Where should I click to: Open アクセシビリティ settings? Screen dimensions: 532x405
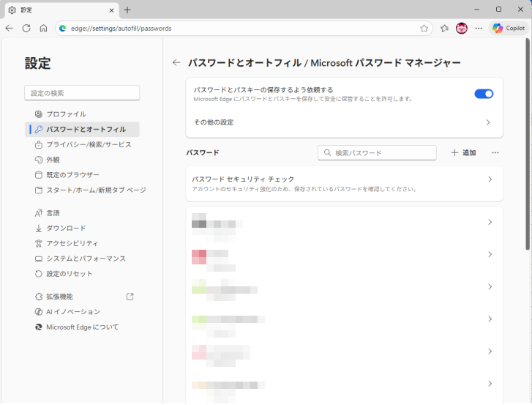click(82, 243)
